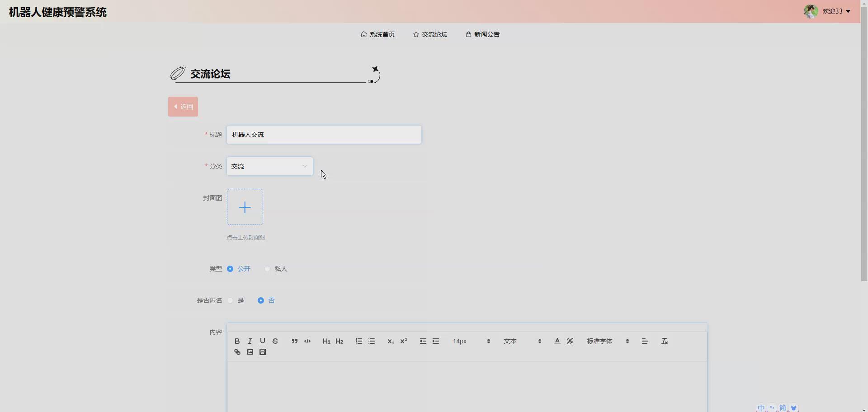Click the 标题 title input field
The height and width of the screenshot is (412, 868).
coord(324,135)
